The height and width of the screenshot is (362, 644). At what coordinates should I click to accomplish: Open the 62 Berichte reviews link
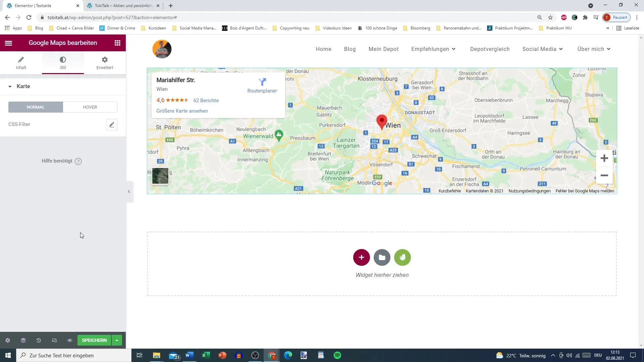[206, 101]
